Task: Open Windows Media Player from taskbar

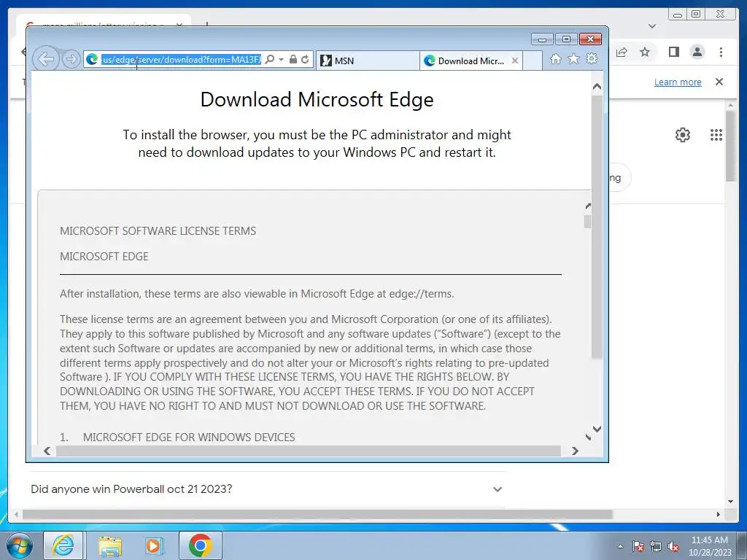Action: tap(155, 545)
